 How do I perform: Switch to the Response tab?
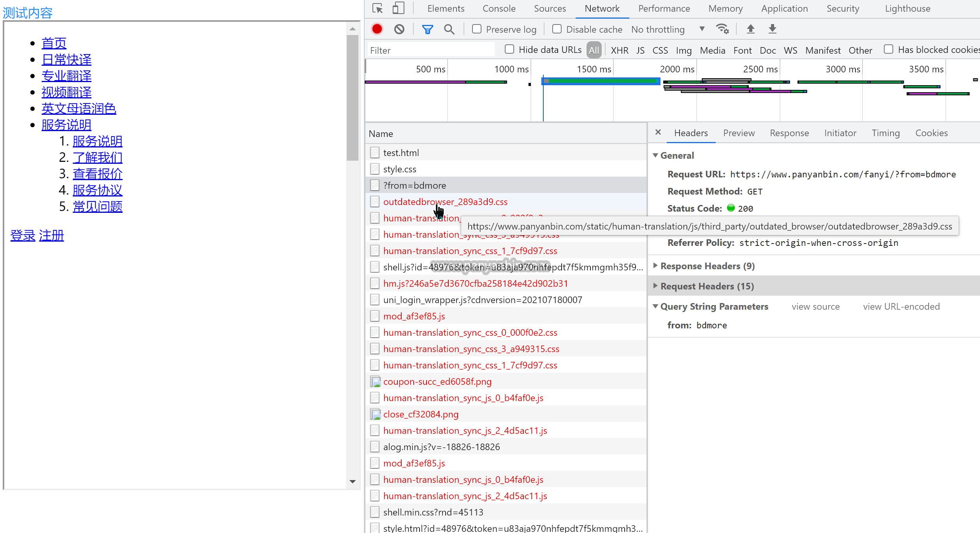tap(789, 133)
